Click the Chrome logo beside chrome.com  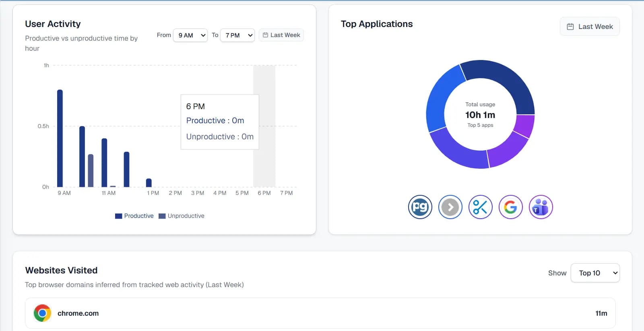pyautogui.click(x=42, y=313)
